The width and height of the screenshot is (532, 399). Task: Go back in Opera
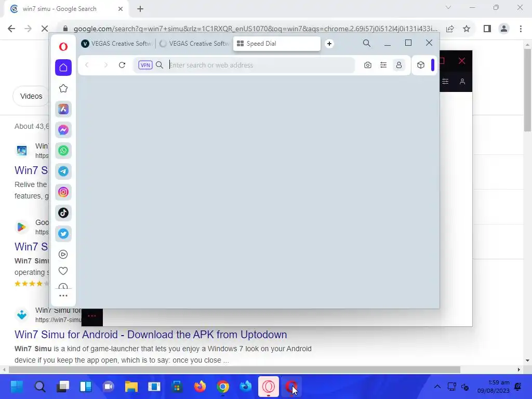87,65
